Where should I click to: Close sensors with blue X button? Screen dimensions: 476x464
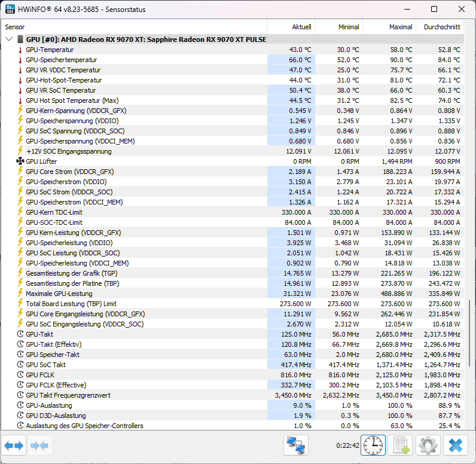tap(455, 445)
